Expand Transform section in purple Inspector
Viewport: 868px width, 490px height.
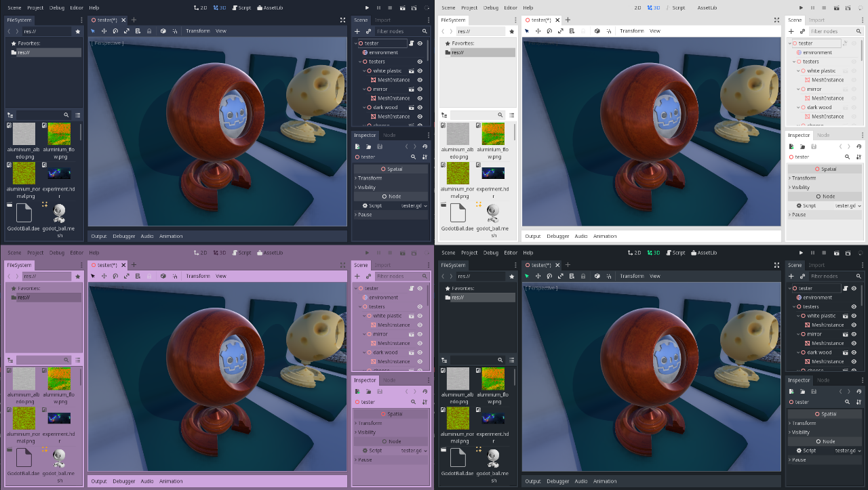[x=391, y=423]
